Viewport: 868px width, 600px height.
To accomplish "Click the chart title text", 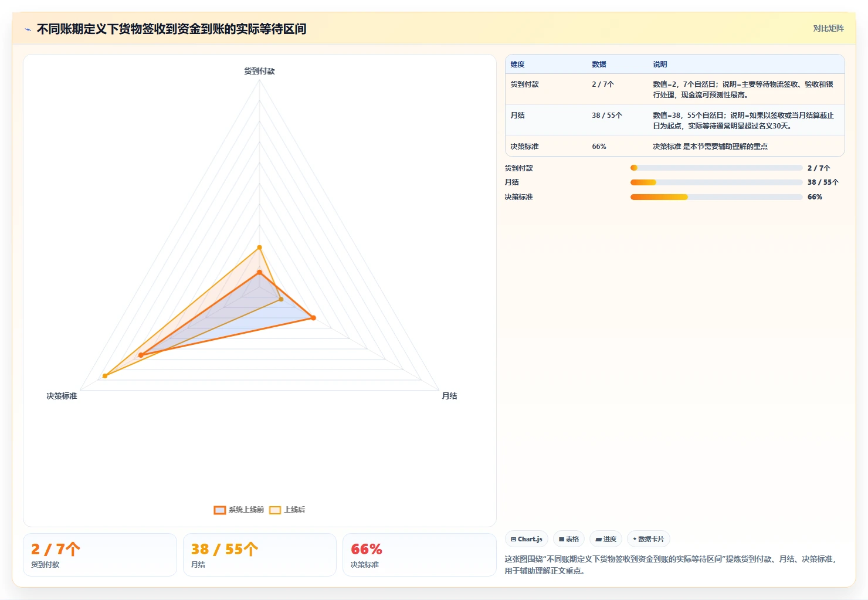I will pyautogui.click(x=171, y=29).
